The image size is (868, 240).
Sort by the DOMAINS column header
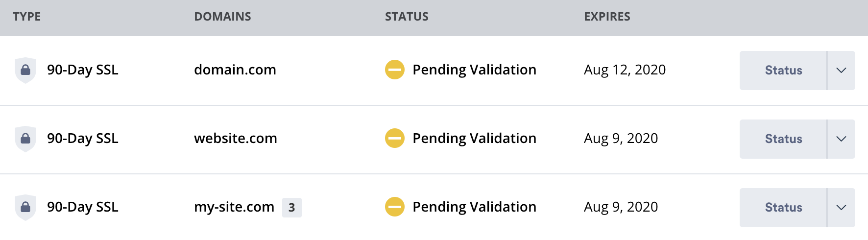point(222,17)
